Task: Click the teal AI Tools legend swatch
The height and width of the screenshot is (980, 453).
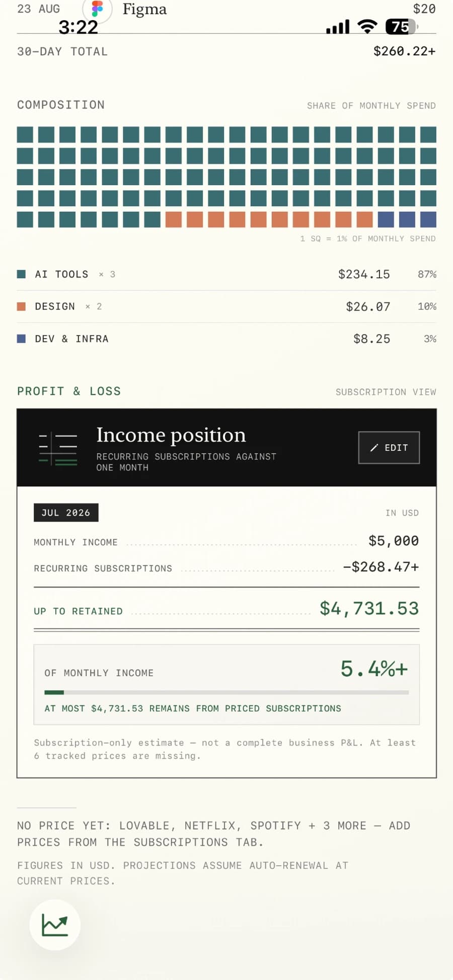Action: pos(21,274)
